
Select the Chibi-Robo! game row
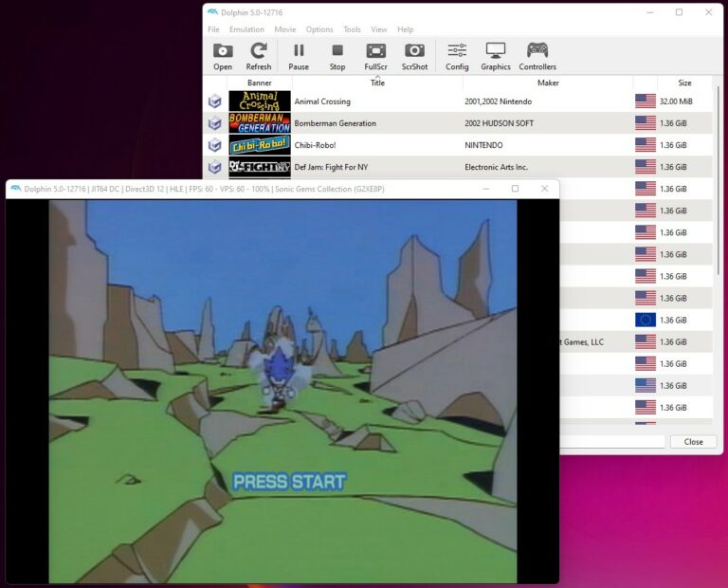pos(379,145)
